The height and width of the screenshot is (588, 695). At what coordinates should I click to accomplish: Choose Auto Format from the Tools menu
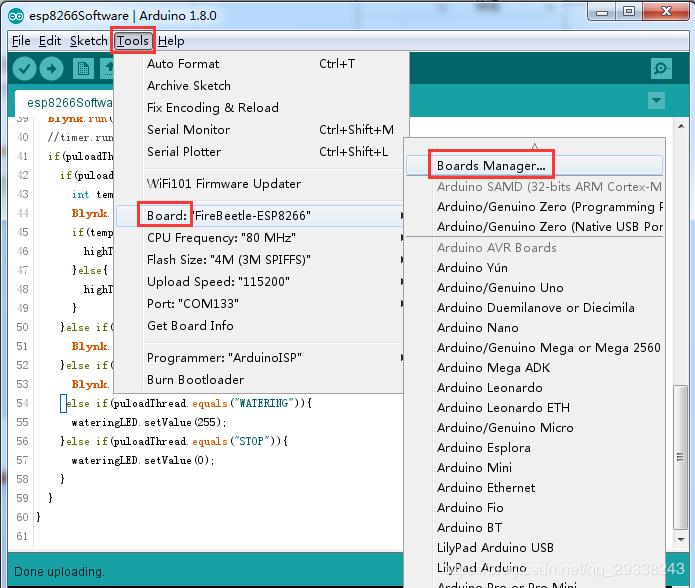[183, 64]
